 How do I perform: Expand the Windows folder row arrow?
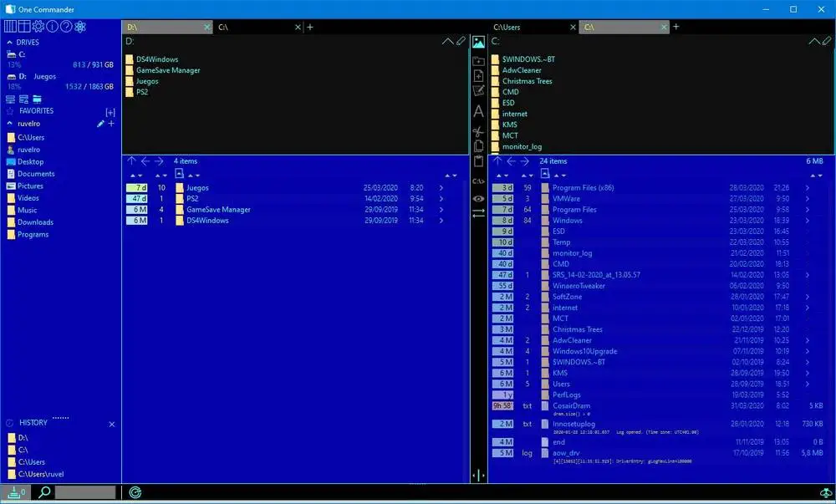point(808,221)
